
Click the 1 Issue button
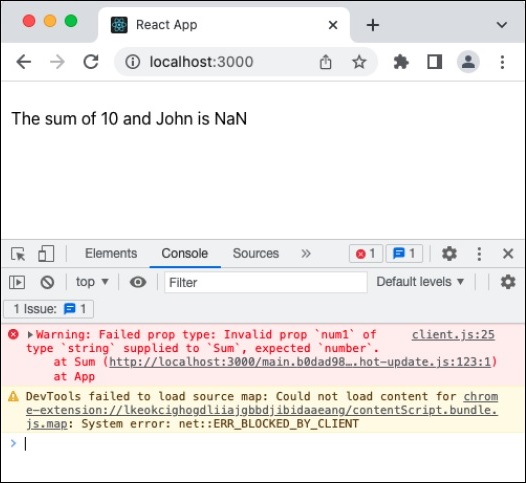click(x=49, y=309)
